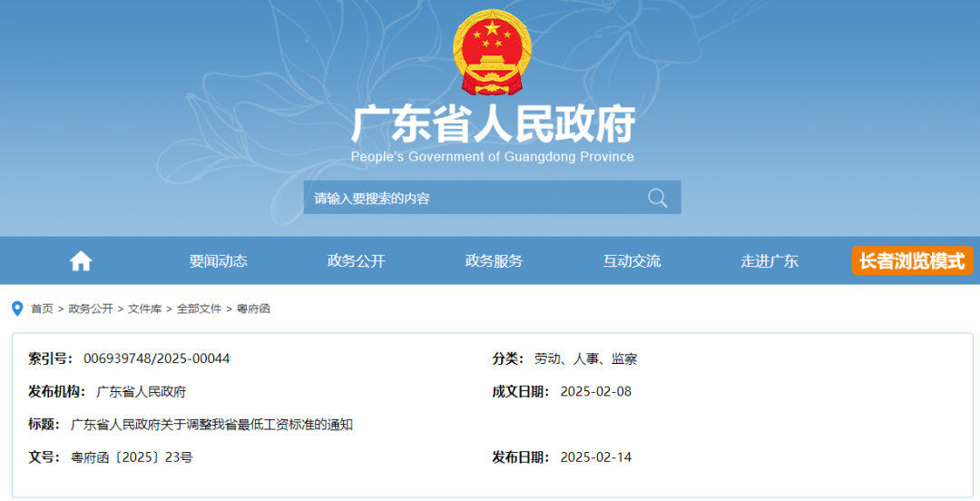This screenshot has width=980, height=501.
Task: Click the national emblem logo
Action: click(492, 53)
